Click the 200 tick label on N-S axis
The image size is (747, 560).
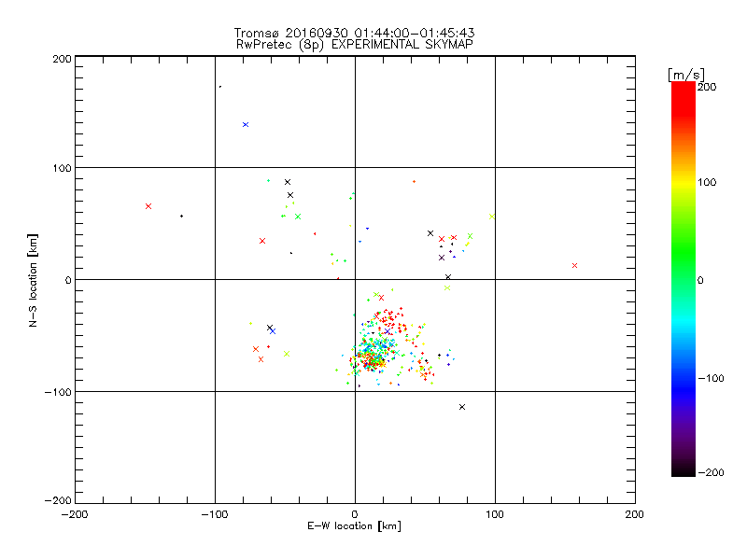(x=62, y=59)
